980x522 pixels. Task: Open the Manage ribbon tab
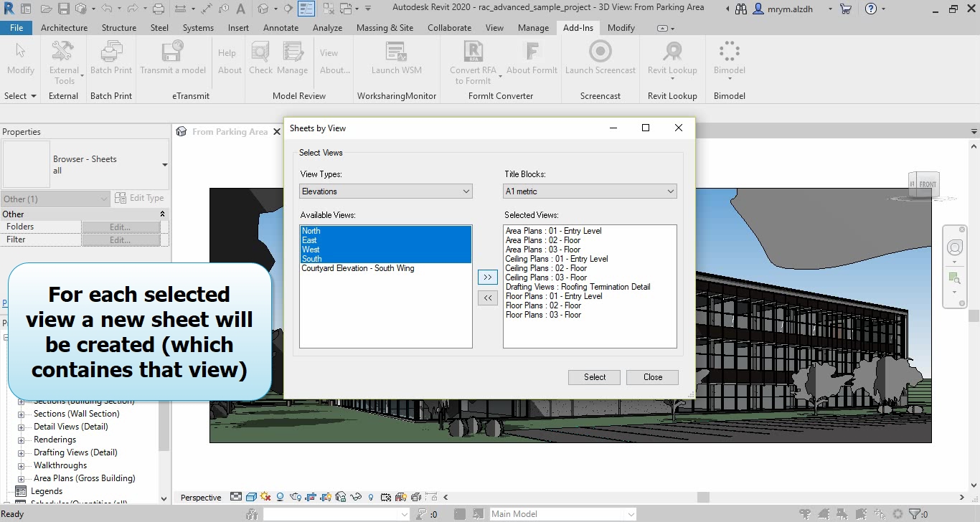[533, 28]
